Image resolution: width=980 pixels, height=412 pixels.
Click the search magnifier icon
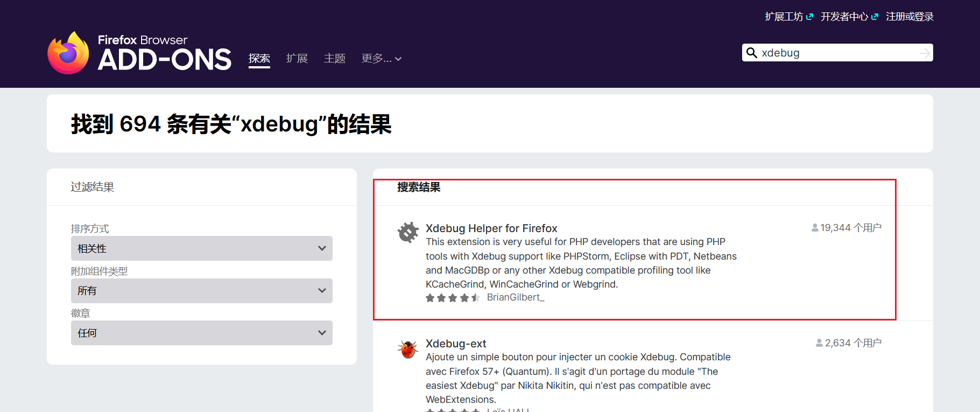click(x=752, y=53)
